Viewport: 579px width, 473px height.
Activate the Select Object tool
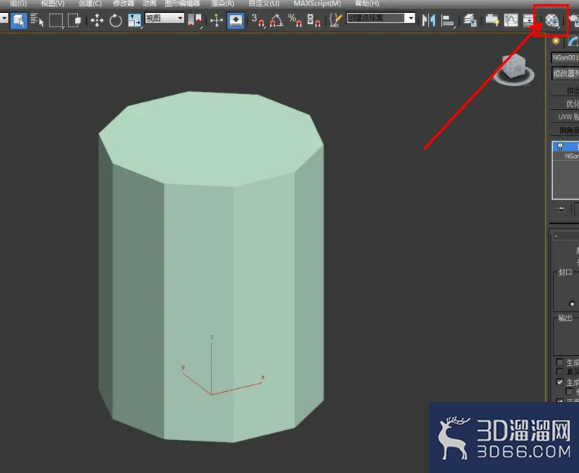[18, 20]
